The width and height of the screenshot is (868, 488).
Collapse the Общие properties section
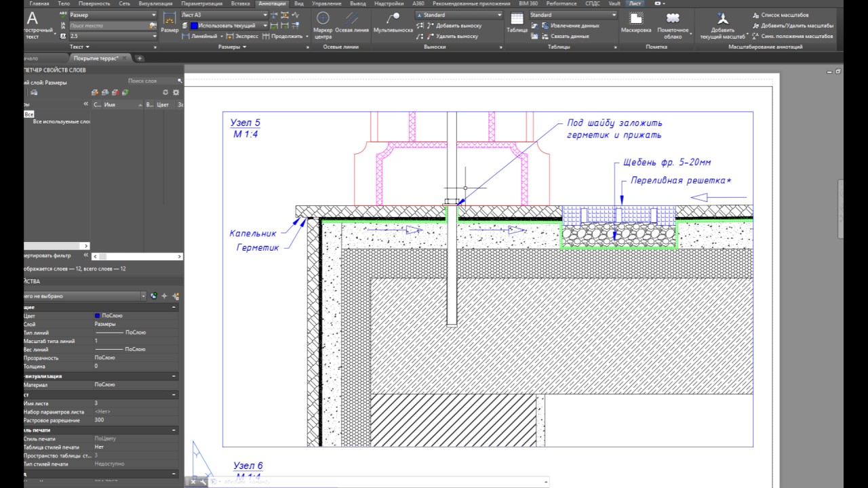[x=174, y=307]
